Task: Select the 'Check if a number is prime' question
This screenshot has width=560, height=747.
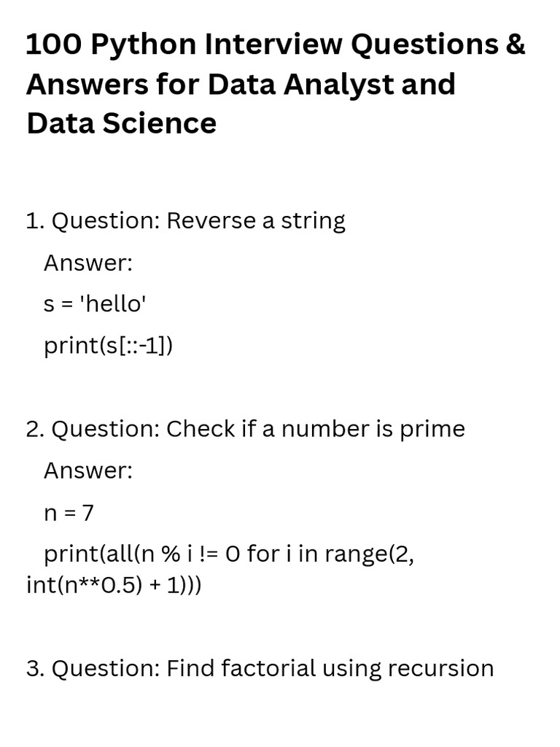Action: (245, 429)
